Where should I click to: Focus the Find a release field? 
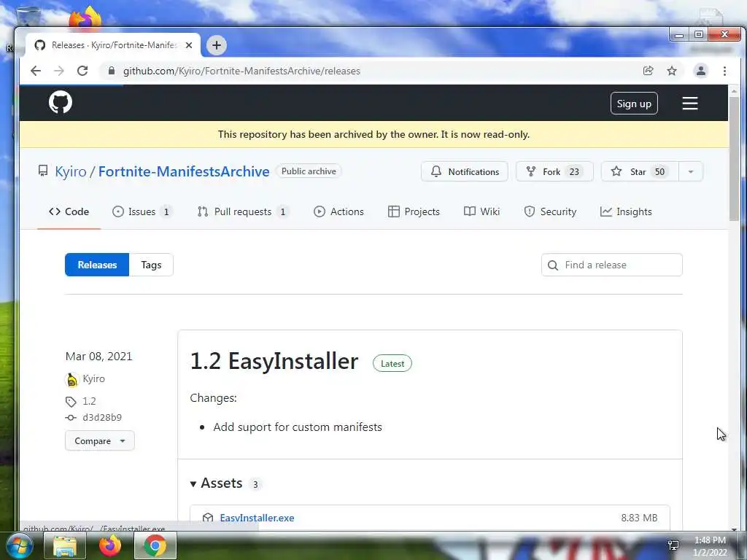[612, 265]
